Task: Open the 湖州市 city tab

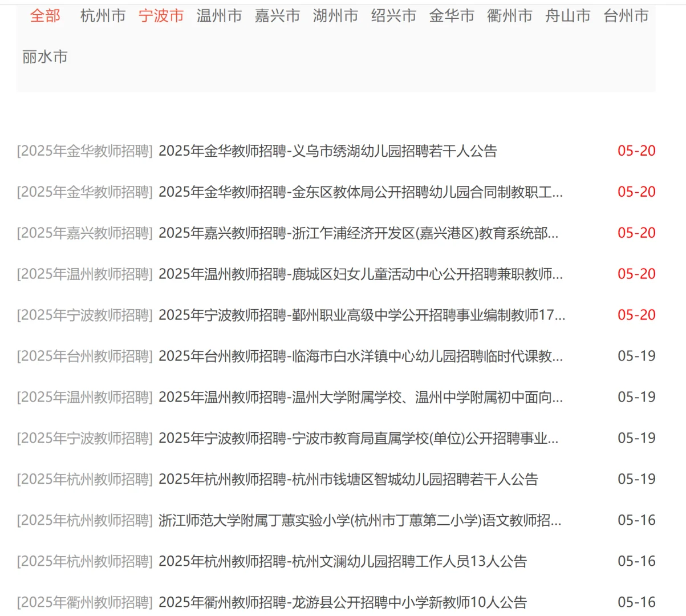Action: pos(335,16)
